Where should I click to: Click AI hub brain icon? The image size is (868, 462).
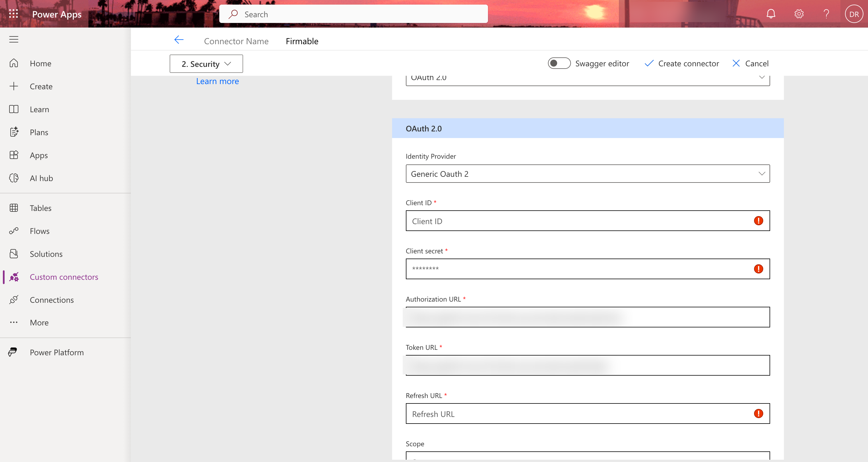[14, 178]
